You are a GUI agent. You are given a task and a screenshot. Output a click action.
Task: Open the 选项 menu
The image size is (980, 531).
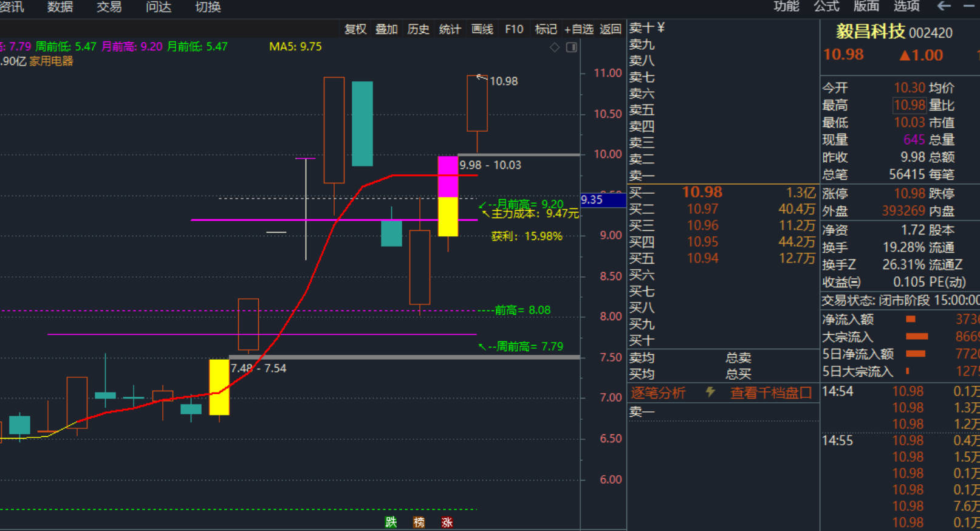906,6
